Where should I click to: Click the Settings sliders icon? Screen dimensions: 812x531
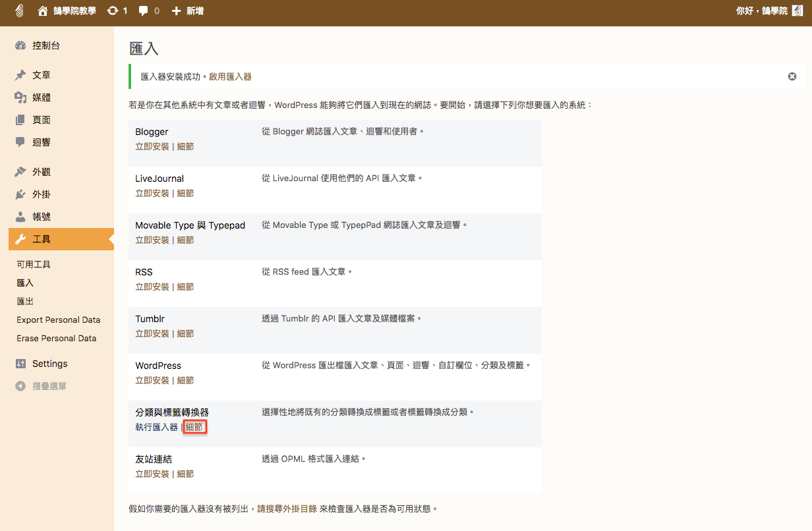point(20,364)
